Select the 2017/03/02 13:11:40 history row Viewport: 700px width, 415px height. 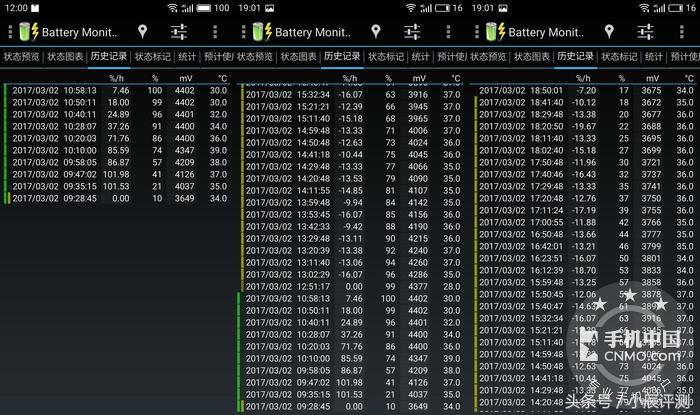point(351,262)
